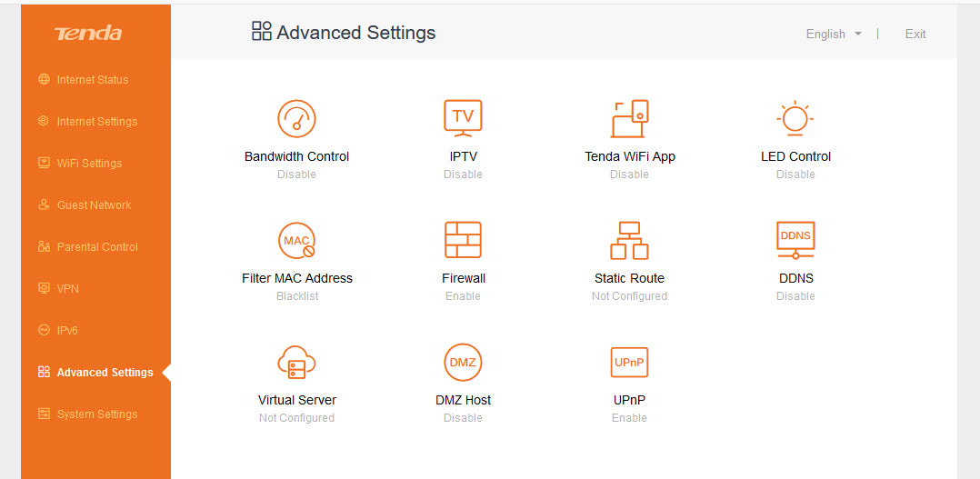The width and height of the screenshot is (980, 479).
Task: Expand the English language dropdown
Action: (834, 35)
